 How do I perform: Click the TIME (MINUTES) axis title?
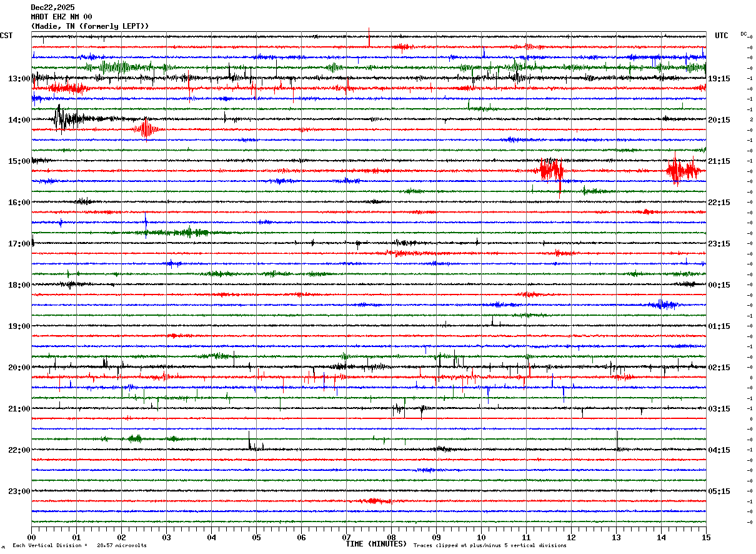pyautogui.click(x=376, y=544)
